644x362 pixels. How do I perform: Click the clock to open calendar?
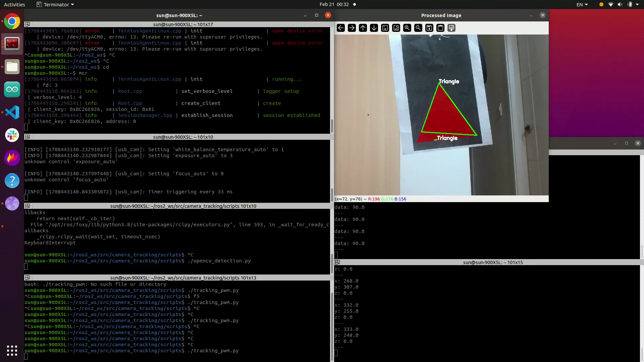[334, 4]
